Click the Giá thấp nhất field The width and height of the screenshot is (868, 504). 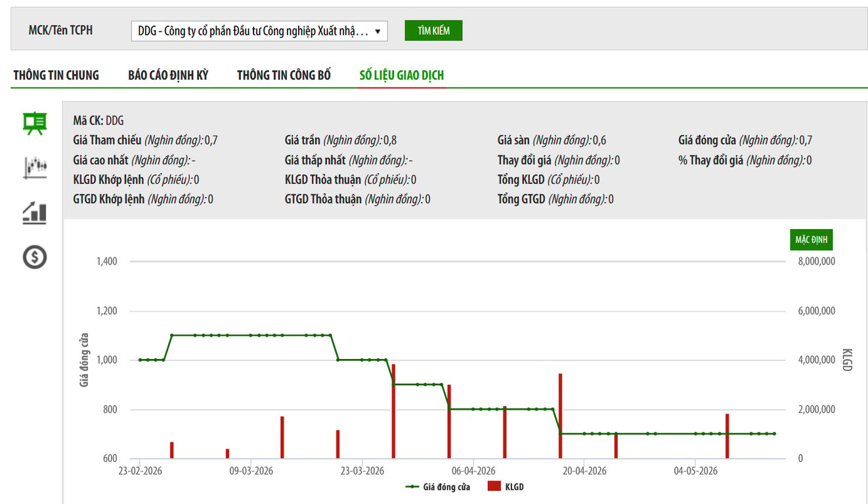[x=349, y=160]
